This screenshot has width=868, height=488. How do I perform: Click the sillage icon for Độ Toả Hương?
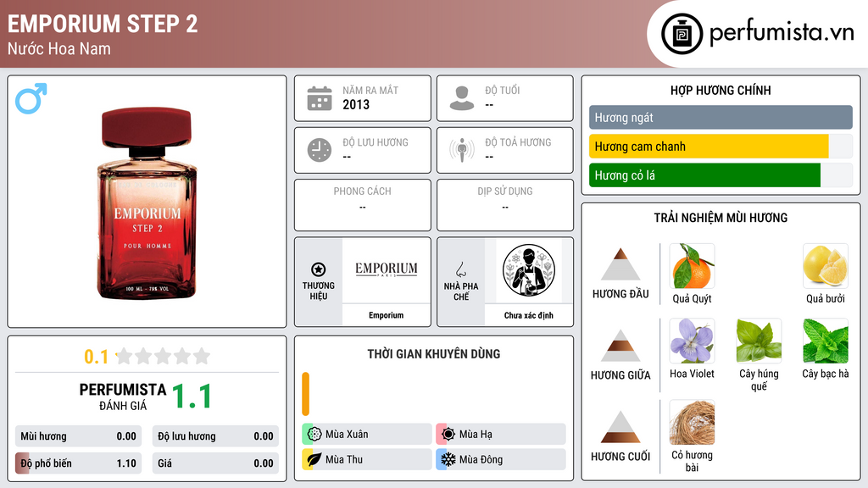click(462, 150)
